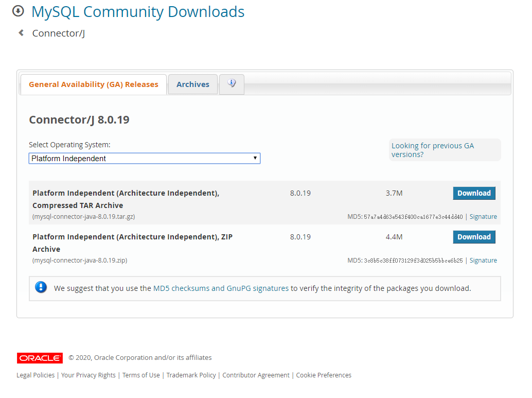Open MD5 checksums and GnuPG signatures link
Image resolution: width=532 pixels, height=398 pixels.
click(x=221, y=288)
